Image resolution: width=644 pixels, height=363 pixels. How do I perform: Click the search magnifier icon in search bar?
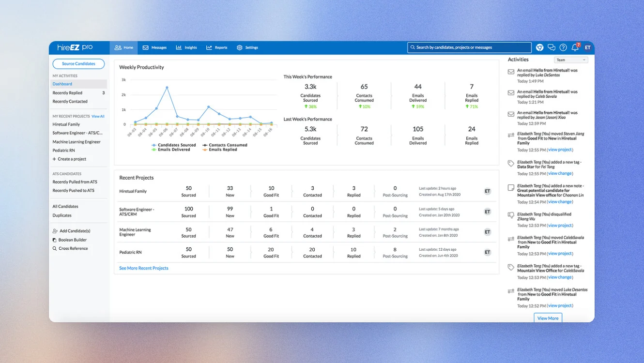point(413,47)
